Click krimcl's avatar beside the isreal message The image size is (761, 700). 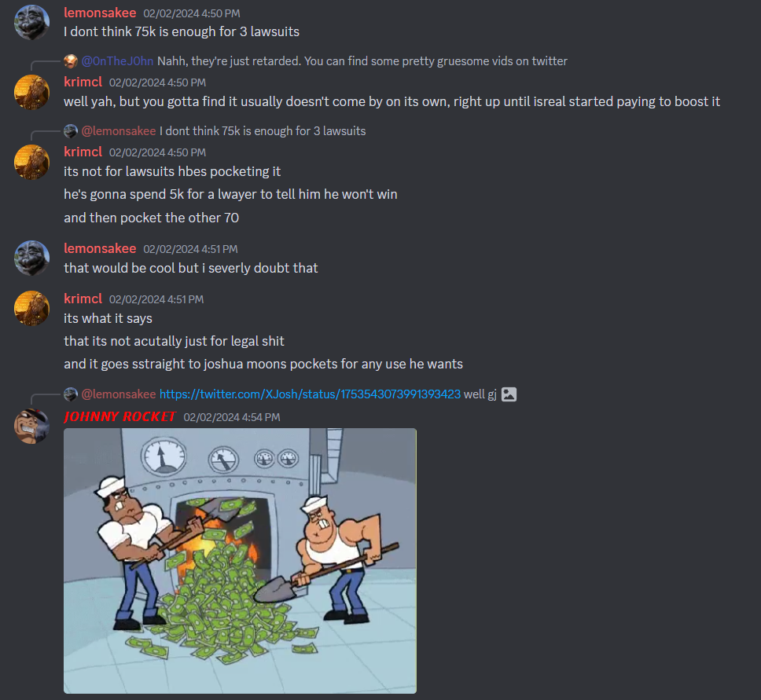point(31,92)
